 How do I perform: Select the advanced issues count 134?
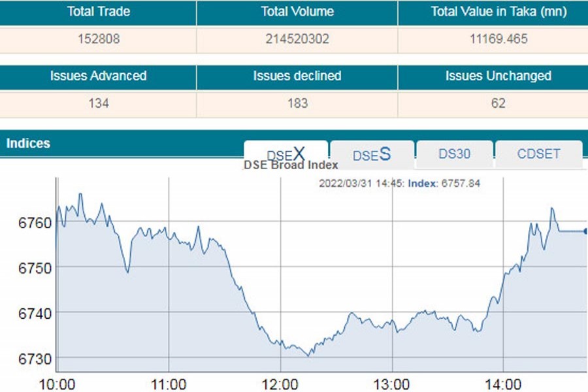(x=98, y=103)
